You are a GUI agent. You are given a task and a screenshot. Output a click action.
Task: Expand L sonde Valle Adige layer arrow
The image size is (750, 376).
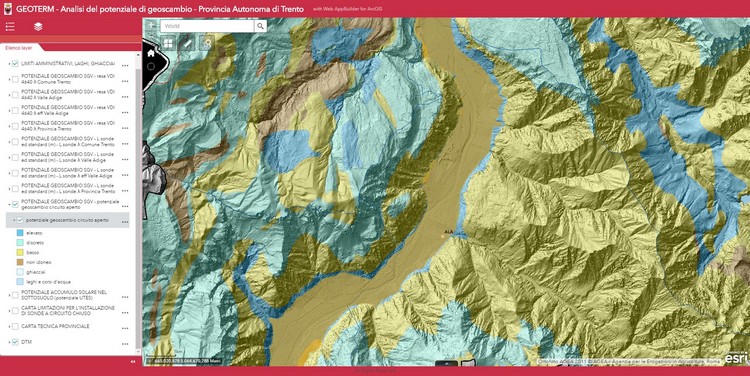9,157
